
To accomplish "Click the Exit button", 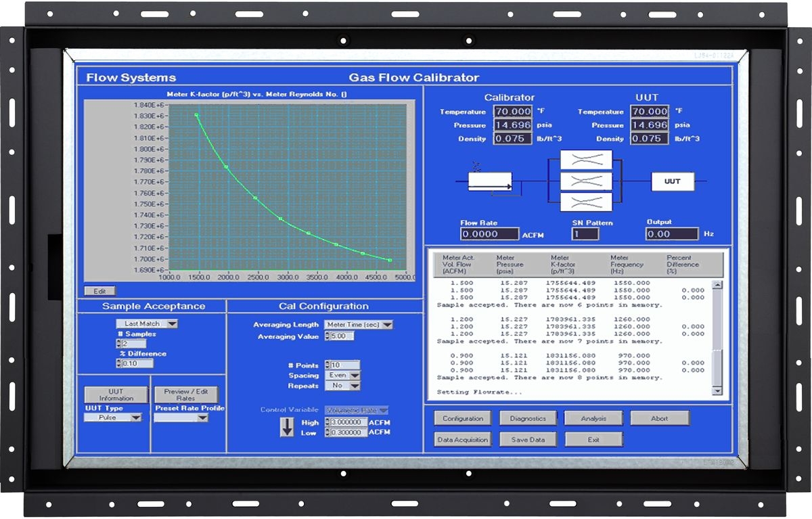I will (593, 439).
